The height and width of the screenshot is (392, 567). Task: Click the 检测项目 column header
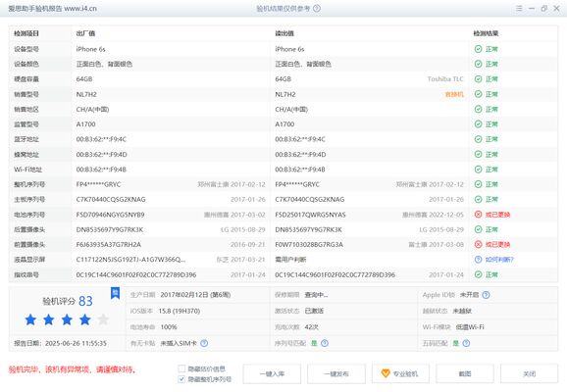(26, 33)
